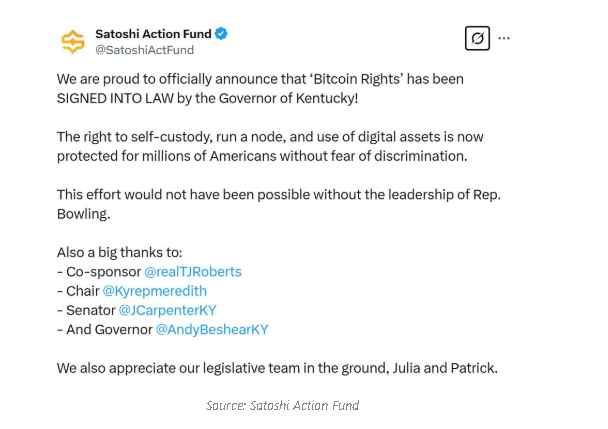This screenshot has height=429, width=608.
Task: Click the 'SIGNED INTO LAW' text line
Action: coord(207,98)
